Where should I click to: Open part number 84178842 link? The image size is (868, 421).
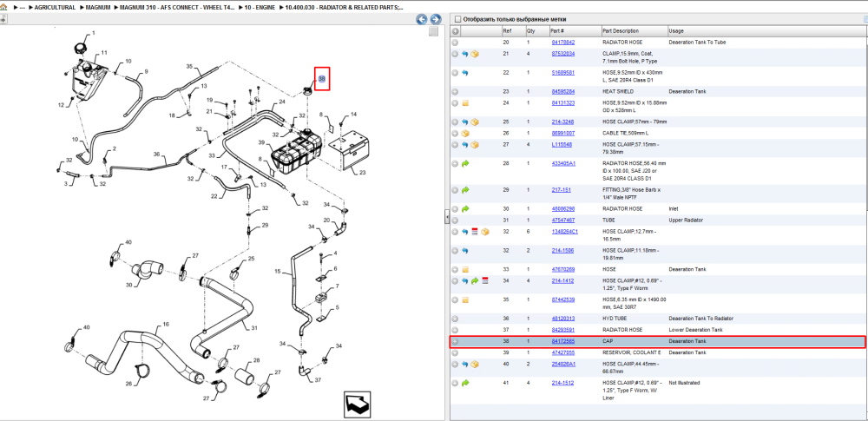click(563, 42)
